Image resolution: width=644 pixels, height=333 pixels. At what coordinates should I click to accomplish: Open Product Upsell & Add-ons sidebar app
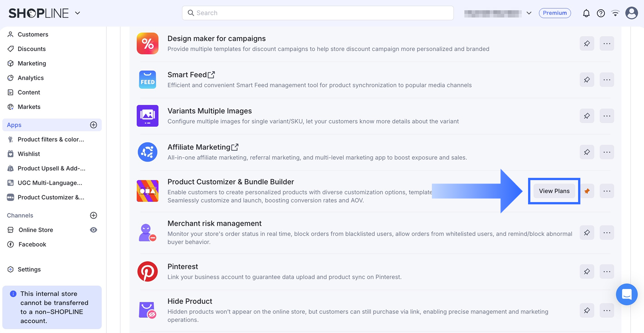pyautogui.click(x=52, y=168)
